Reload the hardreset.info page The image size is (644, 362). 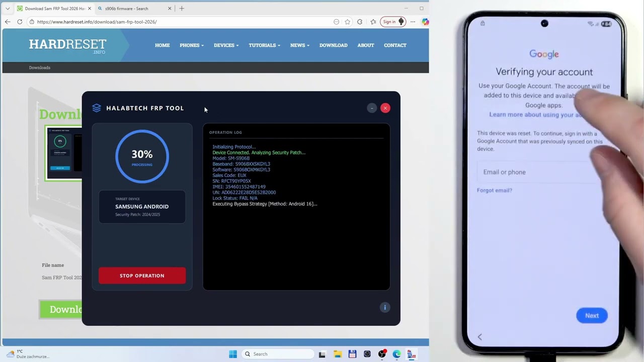(x=20, y=22)
